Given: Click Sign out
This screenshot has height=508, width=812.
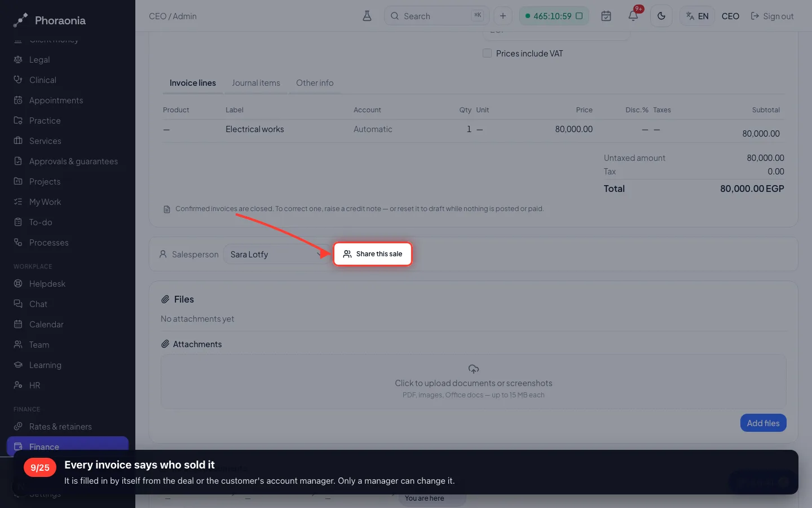Looking at the screenshot, I should pyautogui.click(x=772, y=16).
